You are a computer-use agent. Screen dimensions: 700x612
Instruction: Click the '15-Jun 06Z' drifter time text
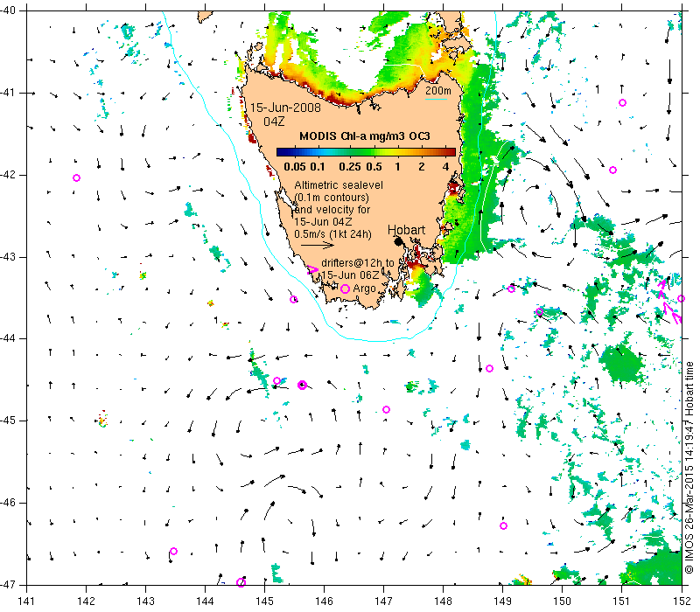coord(351,275)
